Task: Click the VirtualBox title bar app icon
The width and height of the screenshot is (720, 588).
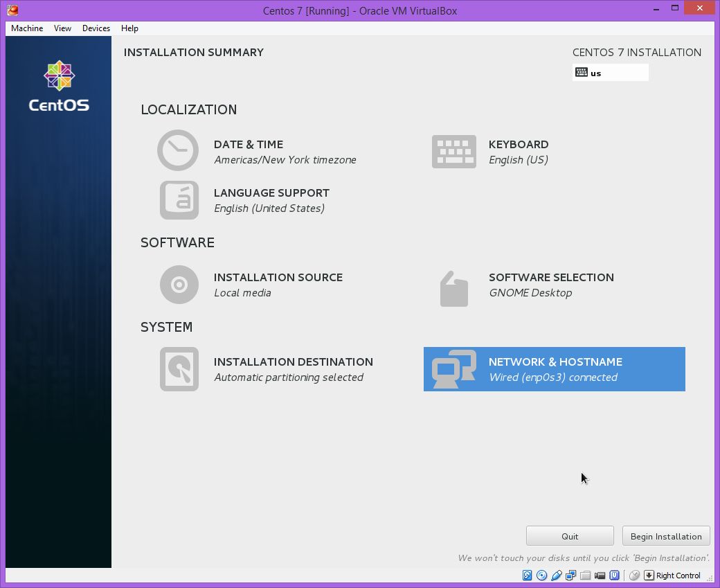Action: (13, 10)
